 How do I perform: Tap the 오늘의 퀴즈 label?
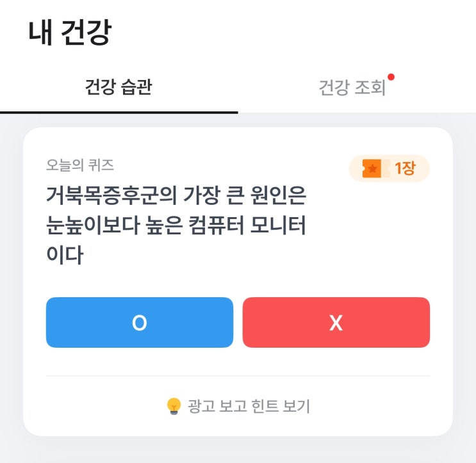(x=80, y=165)
